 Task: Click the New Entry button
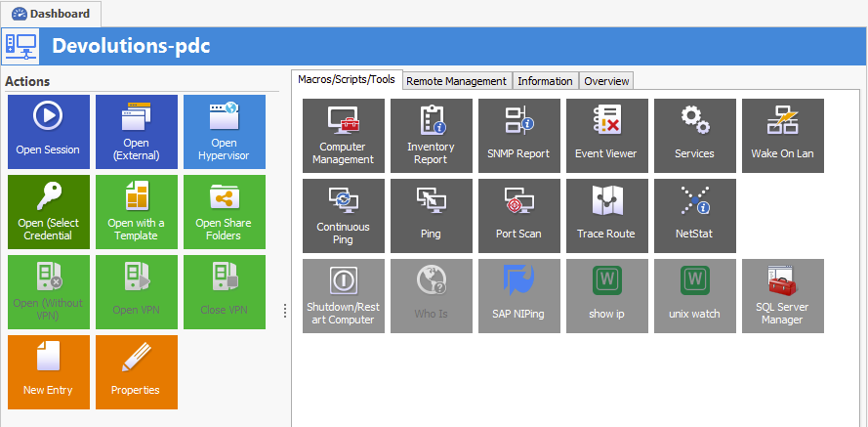tap(48, 371)
